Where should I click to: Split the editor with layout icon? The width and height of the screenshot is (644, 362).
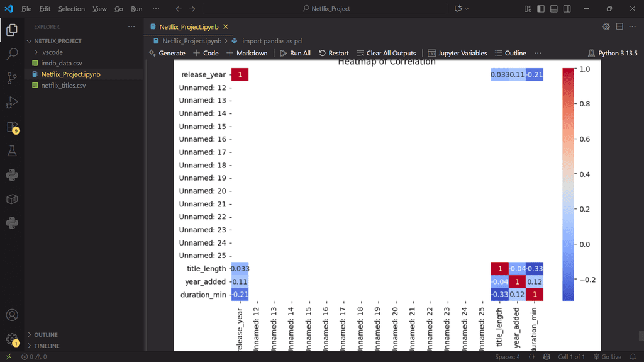tap(619, 26)
